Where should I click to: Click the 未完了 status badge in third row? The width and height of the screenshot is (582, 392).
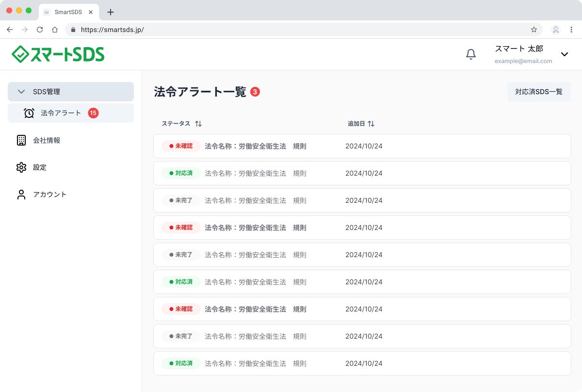pyautogui.click(x=181, y=200)
